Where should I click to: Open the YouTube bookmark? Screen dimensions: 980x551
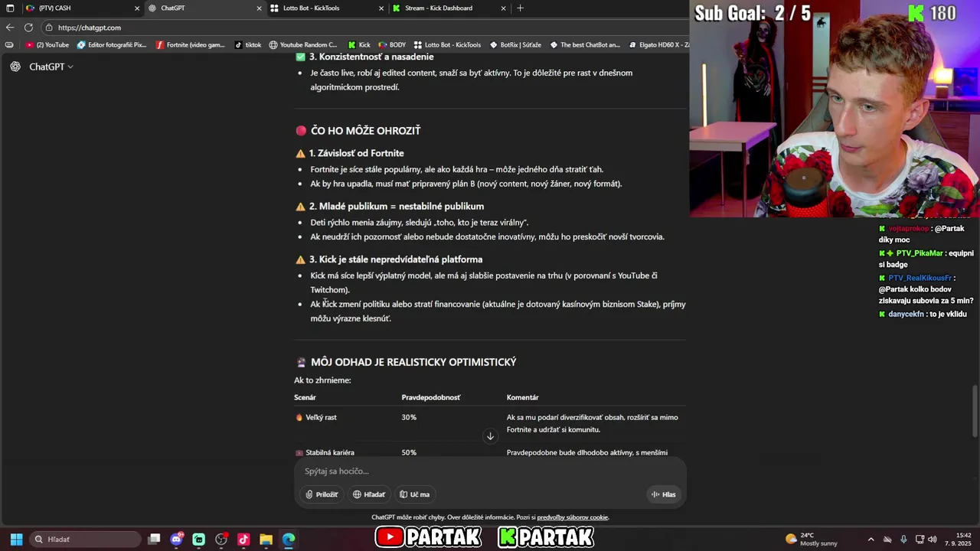click(x=47, y=45)
